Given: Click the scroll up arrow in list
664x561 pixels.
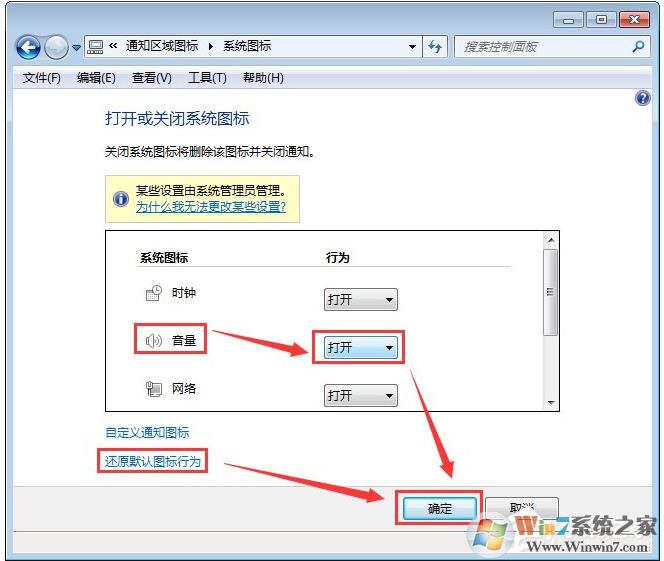Looking at the screenshot, I should (551, 240).
